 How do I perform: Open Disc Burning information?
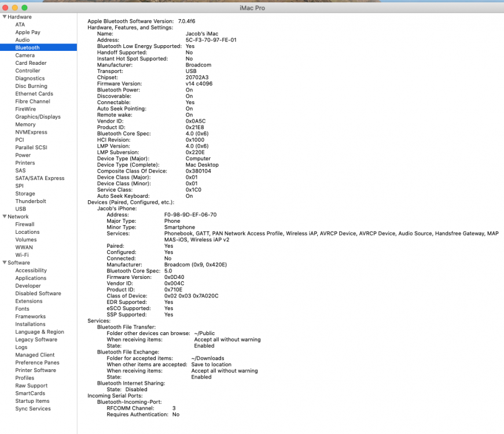[x=31, y=86]
